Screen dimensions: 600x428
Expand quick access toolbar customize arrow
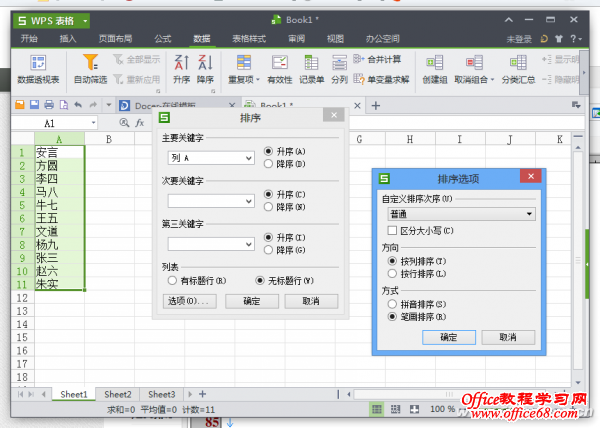click(109, 105)
